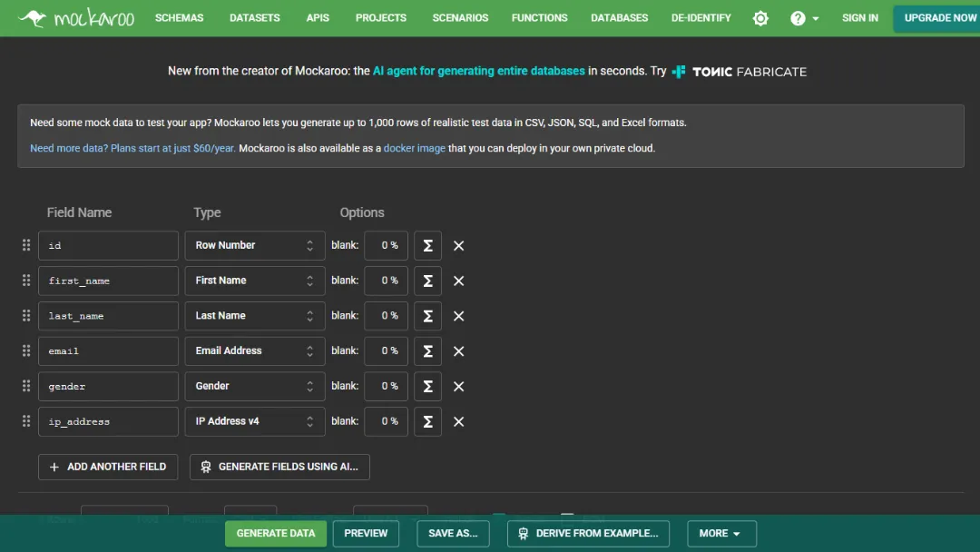980x552 pixels.
Task: Open the help question mark menu
Action: [804, 18]
